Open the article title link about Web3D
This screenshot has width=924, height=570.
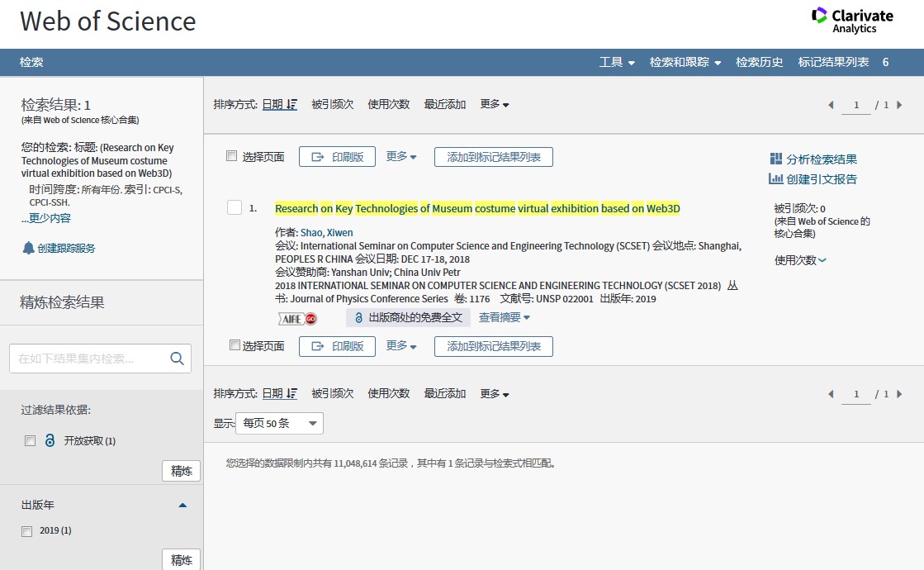pos(477,208)
